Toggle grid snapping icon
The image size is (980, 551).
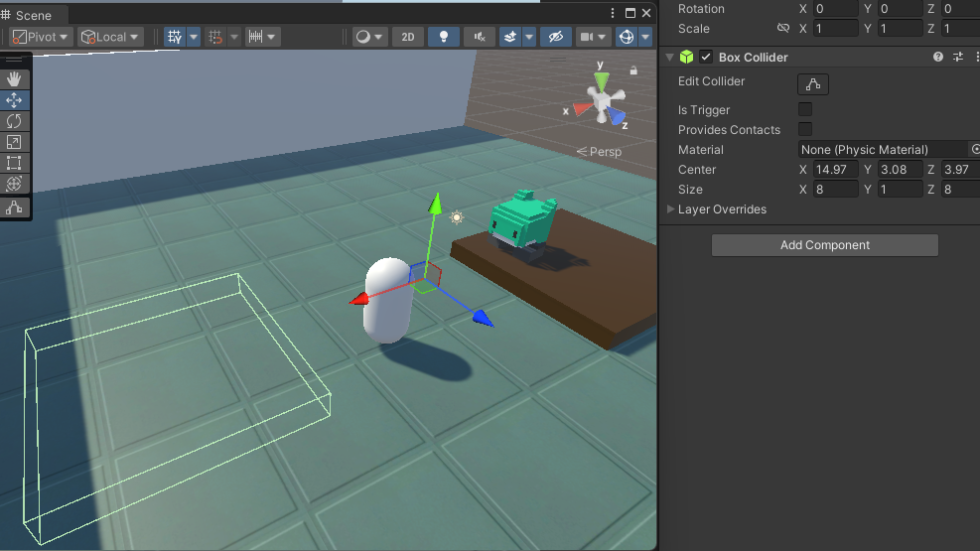pyautogui.click(x=215, y=37)
